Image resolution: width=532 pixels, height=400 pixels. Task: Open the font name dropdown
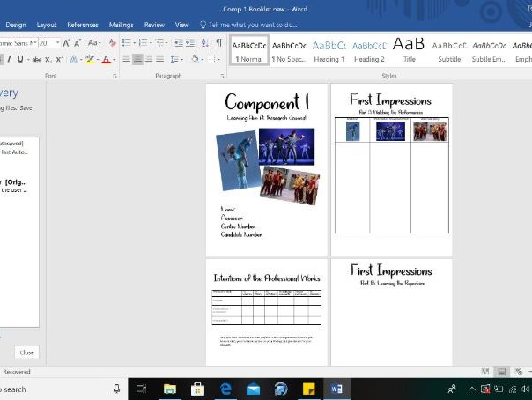(x=34, y=43)
